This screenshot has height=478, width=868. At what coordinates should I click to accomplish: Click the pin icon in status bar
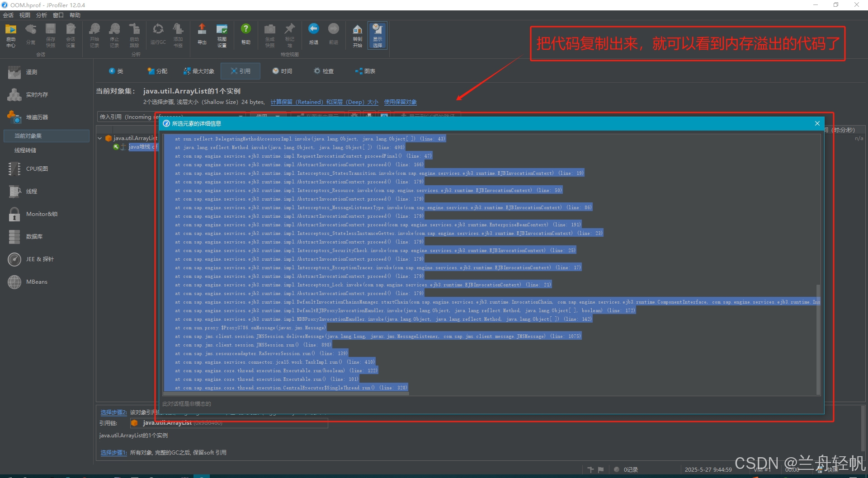point(590,470)
